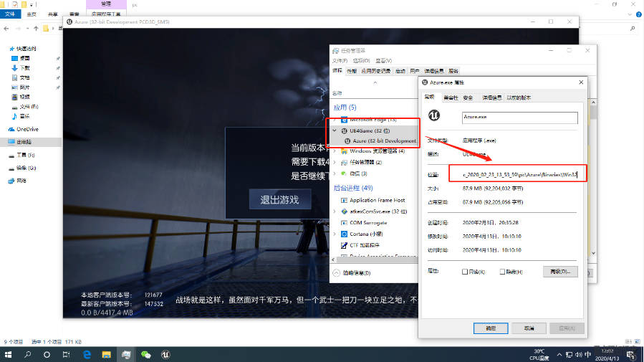This screenshot has height=362, width=644.
Task: Open WeChat from the taskbar
Action: pos(146,354)
